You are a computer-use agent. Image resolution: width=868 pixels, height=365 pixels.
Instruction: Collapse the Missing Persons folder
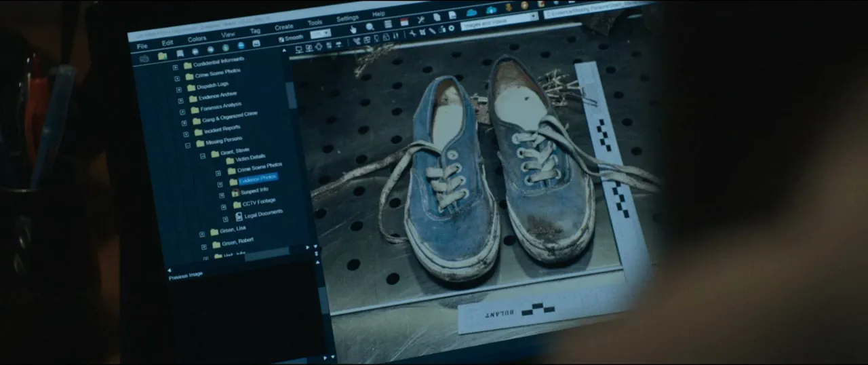[189, 145]
